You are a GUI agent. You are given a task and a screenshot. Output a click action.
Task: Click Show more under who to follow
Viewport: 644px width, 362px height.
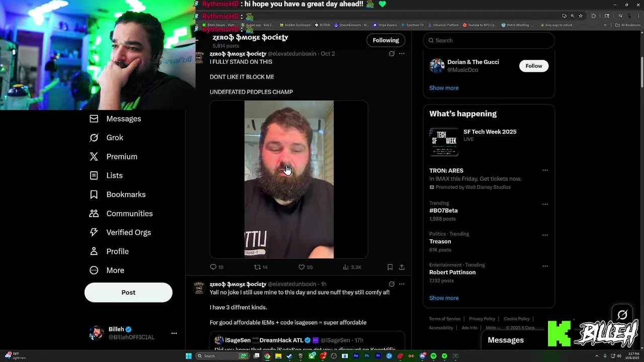444,88
